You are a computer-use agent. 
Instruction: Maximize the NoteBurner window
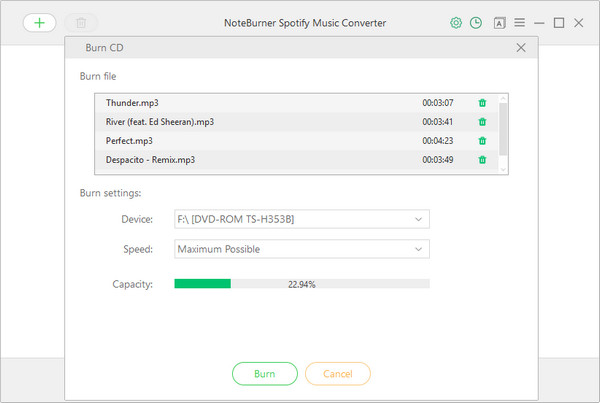(x=559, y=23)
